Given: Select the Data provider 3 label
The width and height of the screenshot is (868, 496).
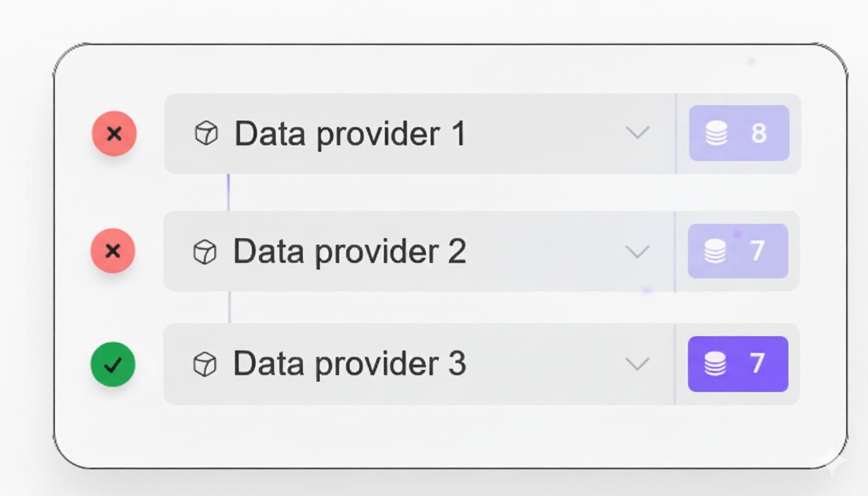Looking at the screenshot, I should click(x=349, y=364).
